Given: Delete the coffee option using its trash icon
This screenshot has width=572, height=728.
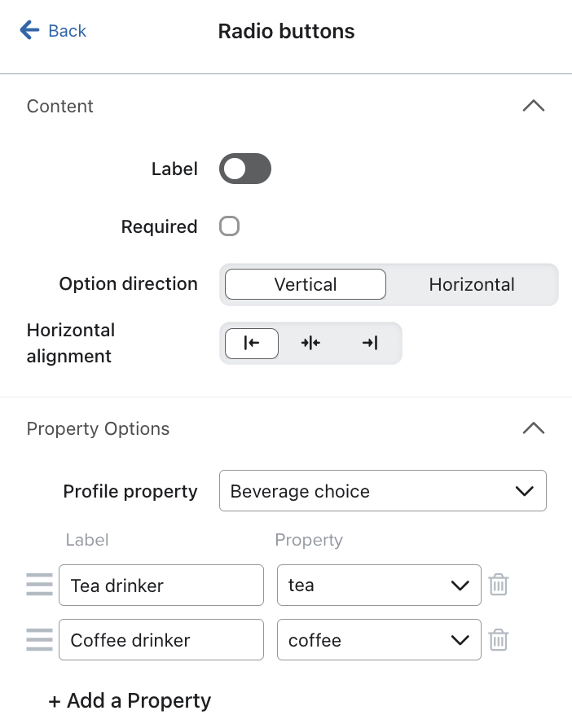Looking at the screenshot, I should (x=499, y=640).
